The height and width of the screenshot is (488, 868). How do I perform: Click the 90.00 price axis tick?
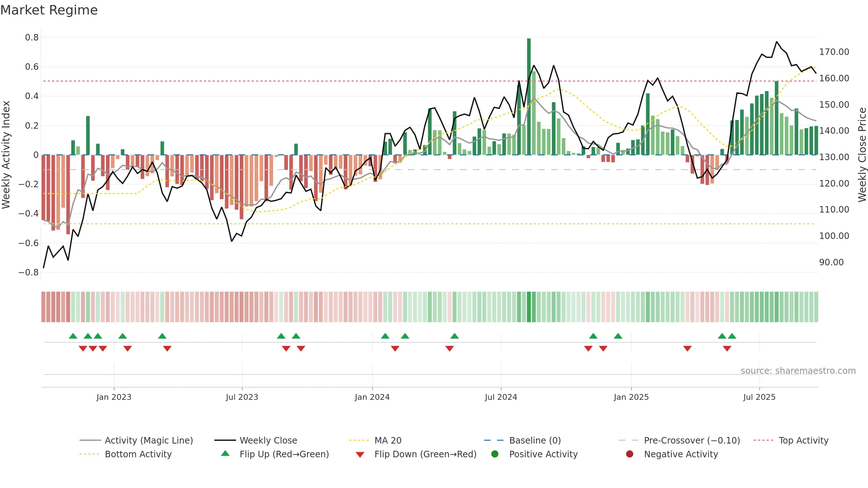click(831, 262)
